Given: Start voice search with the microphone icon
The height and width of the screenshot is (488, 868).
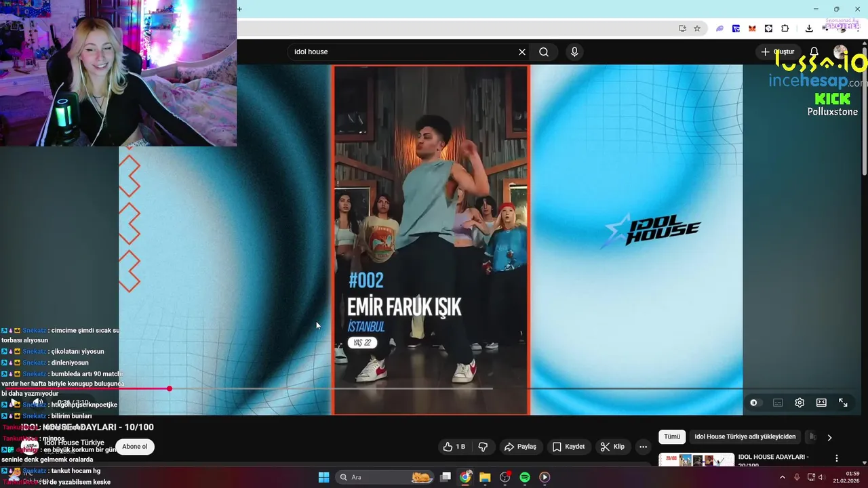Looking at the screenshot, I should (x=574, y=52).
